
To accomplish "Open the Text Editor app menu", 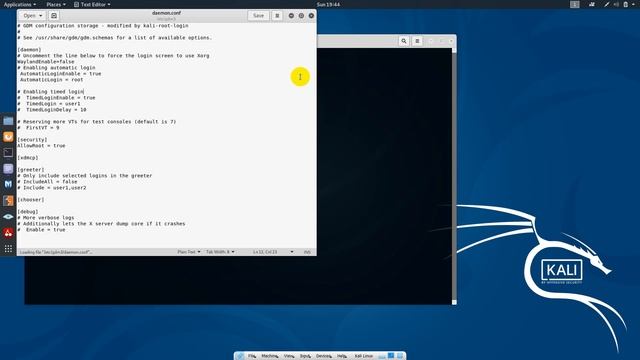I will click(x=92, y=4).
